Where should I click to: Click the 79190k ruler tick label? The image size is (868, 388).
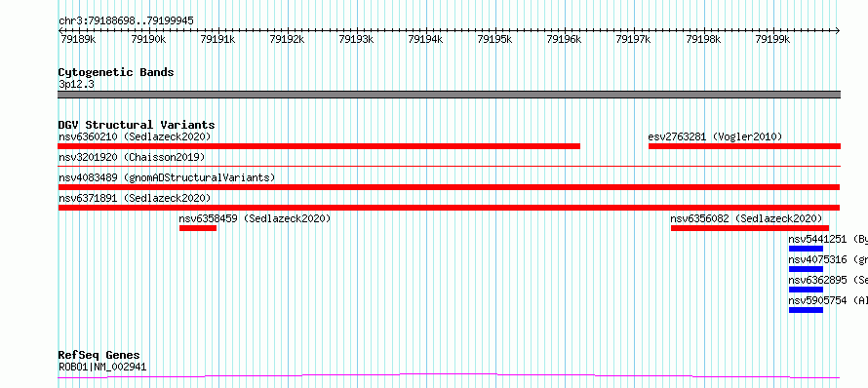coord(148,40)
